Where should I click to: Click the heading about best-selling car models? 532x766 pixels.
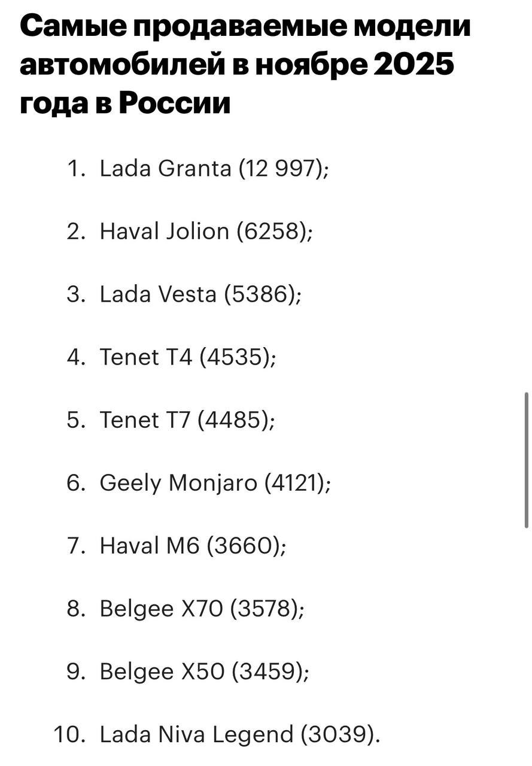(x=245, y=65)
